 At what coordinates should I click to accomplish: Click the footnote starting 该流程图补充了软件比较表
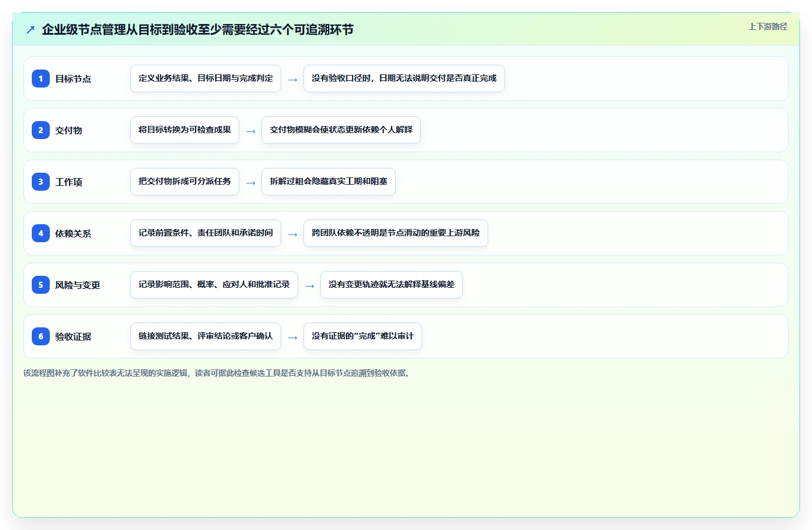(x=218, y=373)
